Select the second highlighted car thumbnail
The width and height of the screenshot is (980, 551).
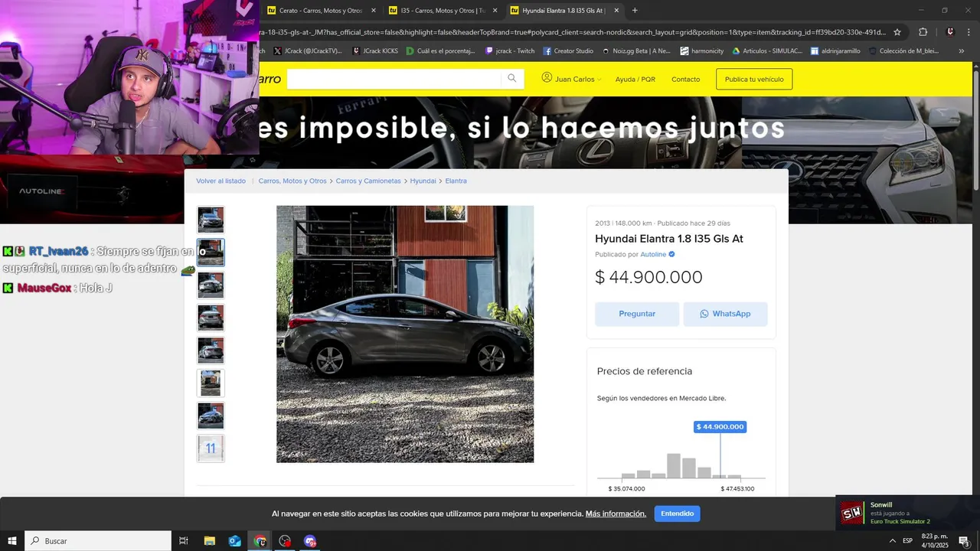pos(211,252)
